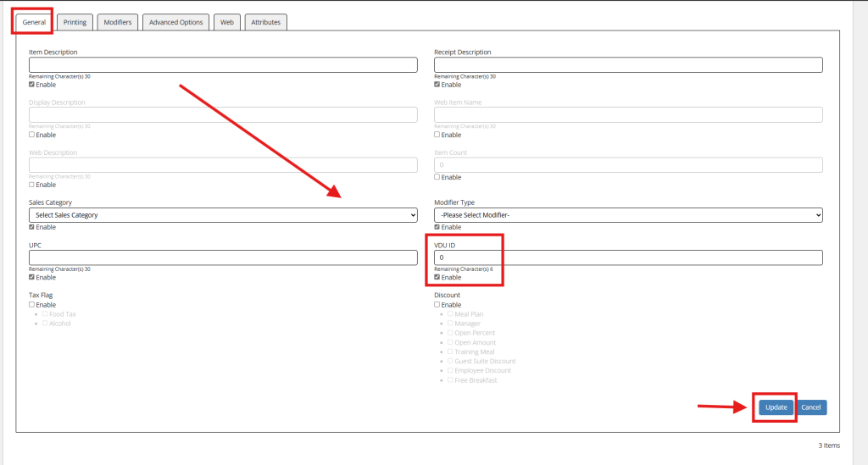Switch to the Printing tab
868x465 pixels.
click(75, 22)
